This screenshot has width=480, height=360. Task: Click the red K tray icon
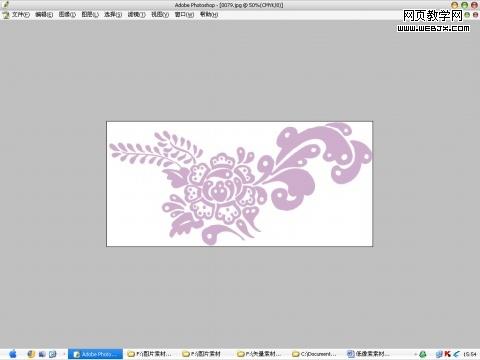click(447, 354)
